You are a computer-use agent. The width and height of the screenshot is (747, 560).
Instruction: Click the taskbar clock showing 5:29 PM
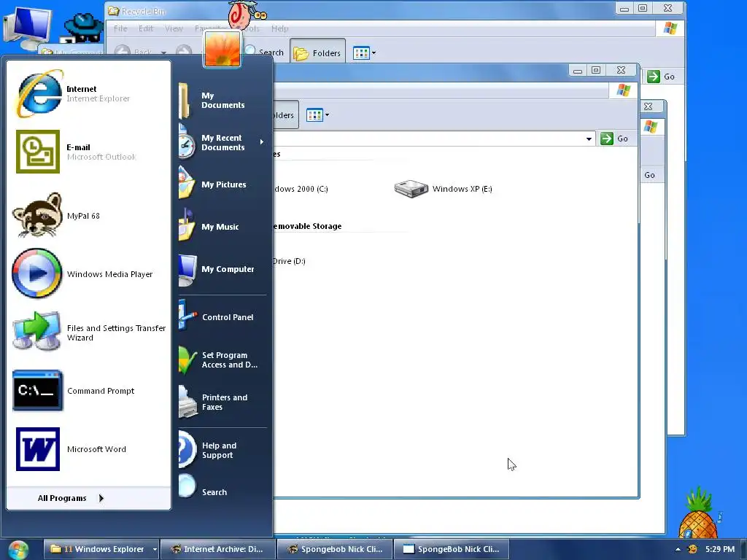(720, 549)
